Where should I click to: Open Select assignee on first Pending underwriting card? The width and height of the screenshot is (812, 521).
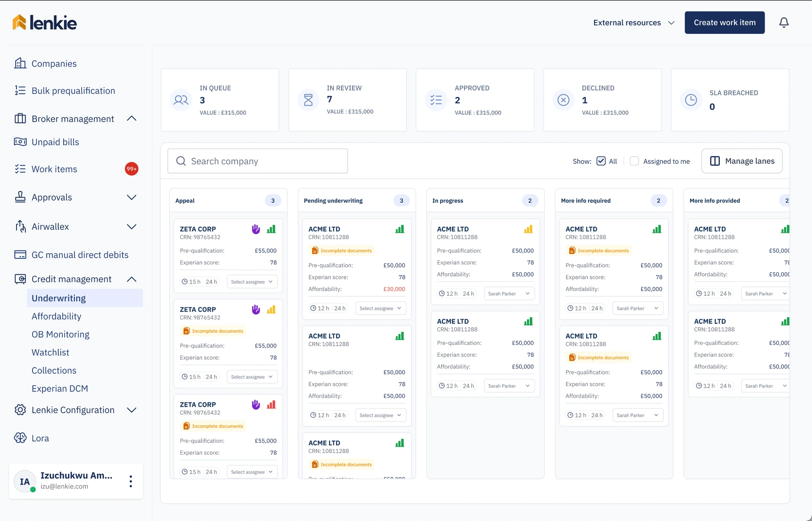(381, 309)
